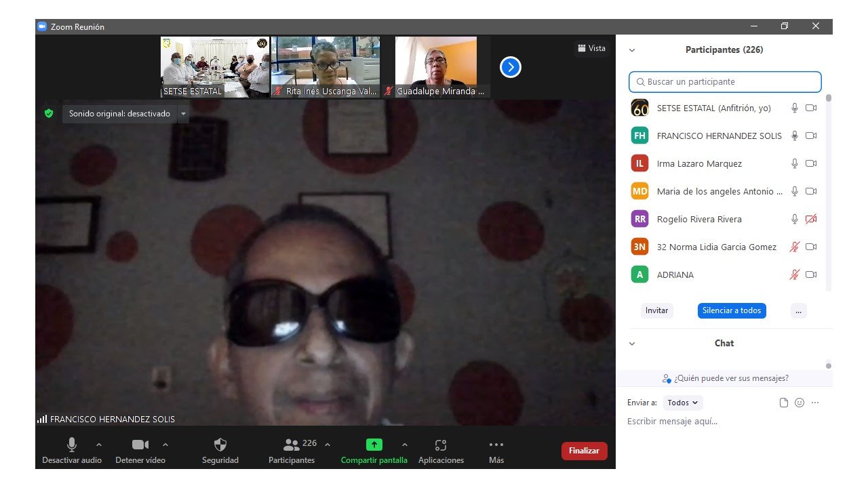The height and width of the screenshot is (488, 868).
Task: Click the MD avatar of Maria de los angeles
Action: [639, 191]
